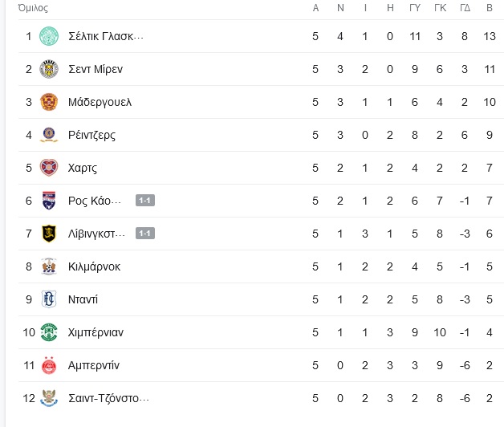Click the ΓΔ goal difference header

(465, 8)
